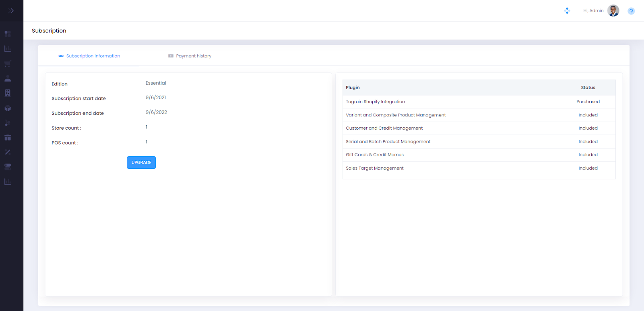Click the 'Subscription end date' label
Screen dimensions: 644x311
tap(78, 114)
